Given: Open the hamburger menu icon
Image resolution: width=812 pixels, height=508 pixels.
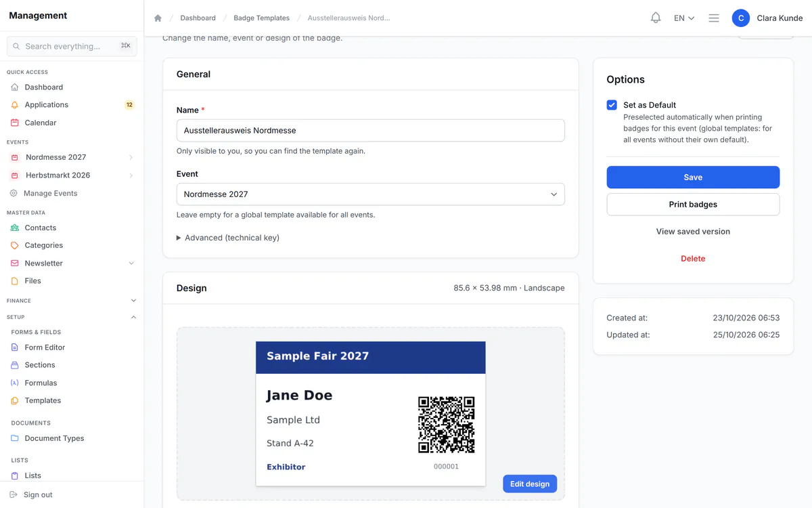Looking at the screenshot, I should click(x=714, y=18).
